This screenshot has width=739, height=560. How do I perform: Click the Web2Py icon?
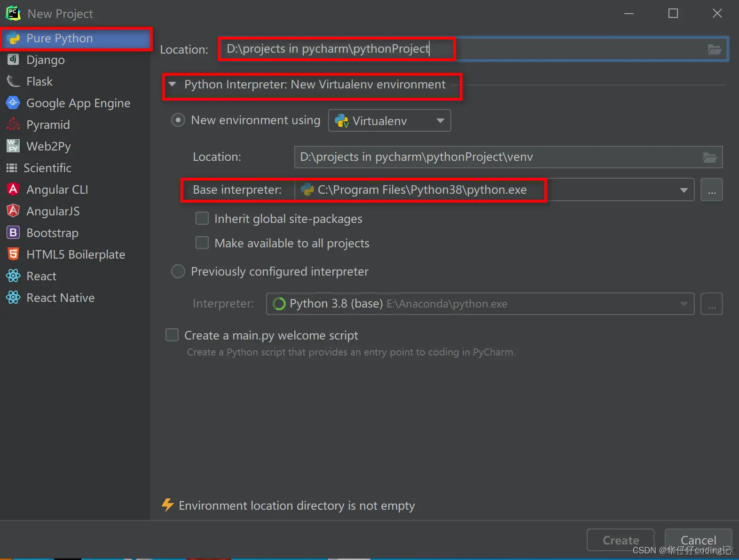13,146
